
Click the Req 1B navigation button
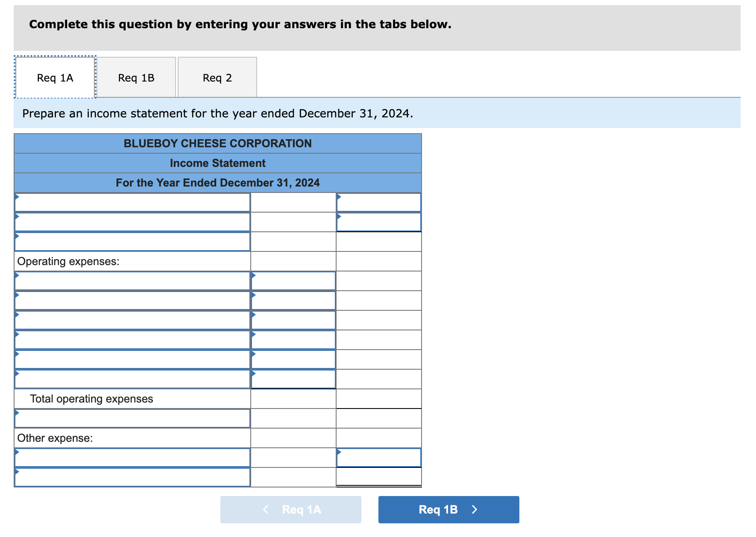coord(448,509)
